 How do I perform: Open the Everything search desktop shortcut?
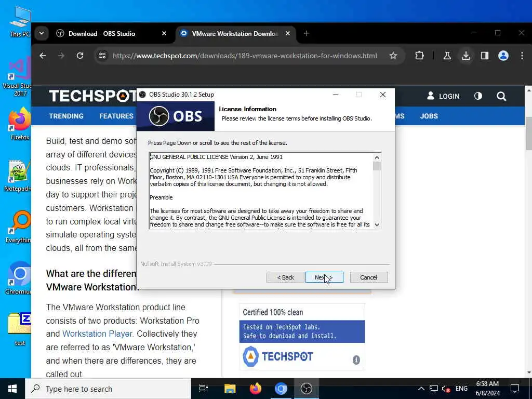click(x=19, y=227)
